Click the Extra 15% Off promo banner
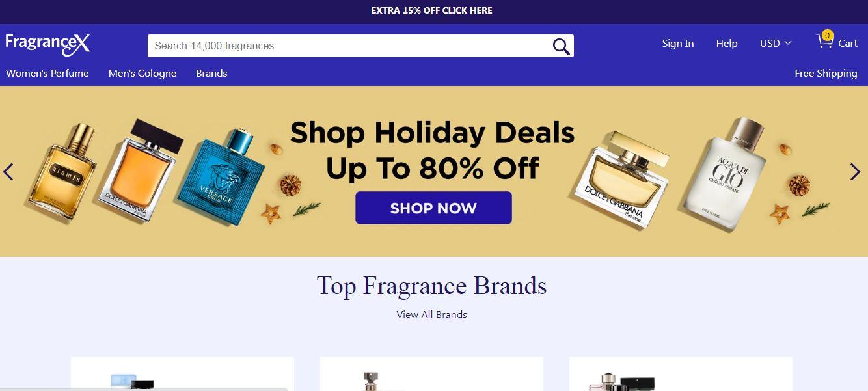868x391 pixels. click(x=431, y=10)
